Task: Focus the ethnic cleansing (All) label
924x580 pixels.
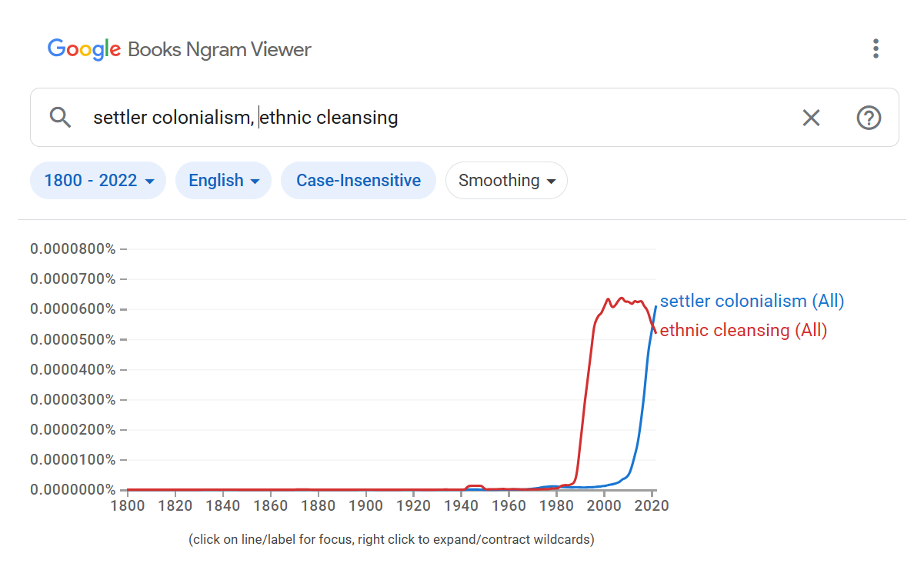Action: pos(743,331)
